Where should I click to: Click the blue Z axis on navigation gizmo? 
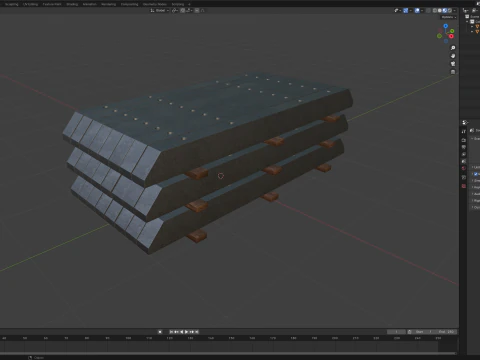tap(446, 26)
